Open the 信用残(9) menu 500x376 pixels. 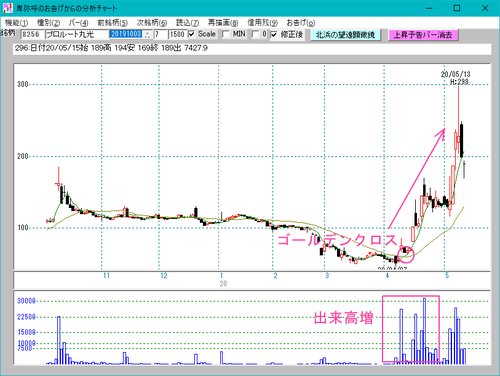(x=262, y=23)
